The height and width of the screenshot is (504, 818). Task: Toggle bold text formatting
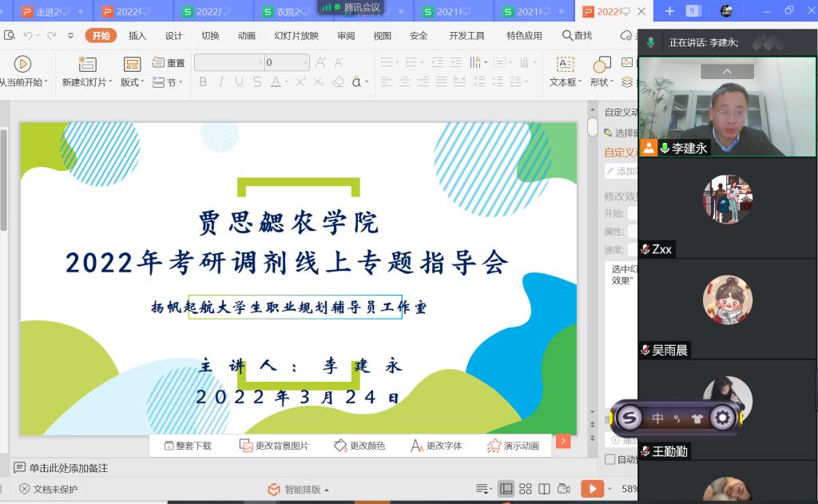point(203,82)
